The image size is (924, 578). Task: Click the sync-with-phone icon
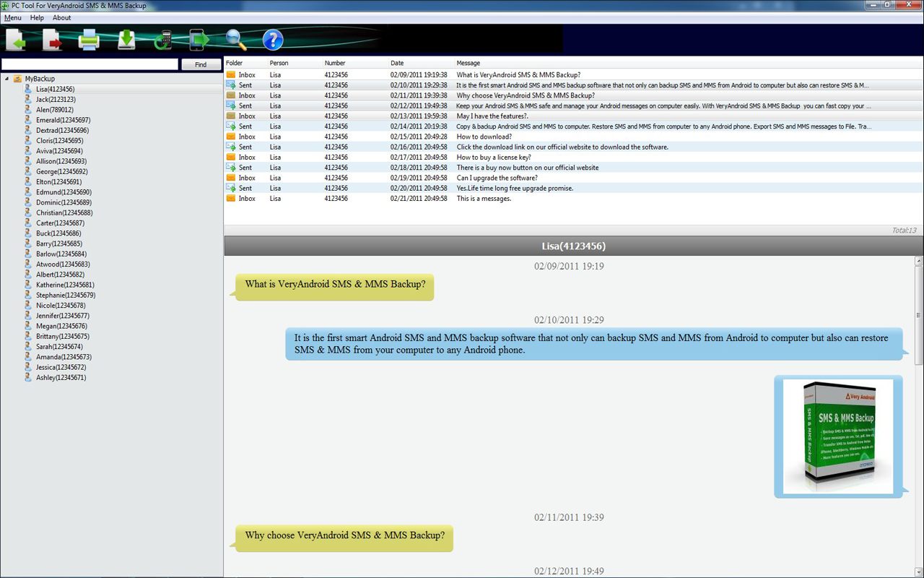162,40
